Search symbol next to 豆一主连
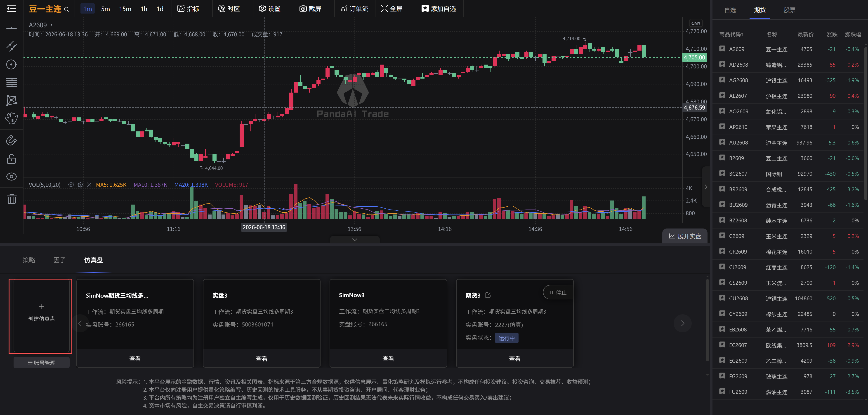Viewport: 868px width, 415px height. pos(66,9)
